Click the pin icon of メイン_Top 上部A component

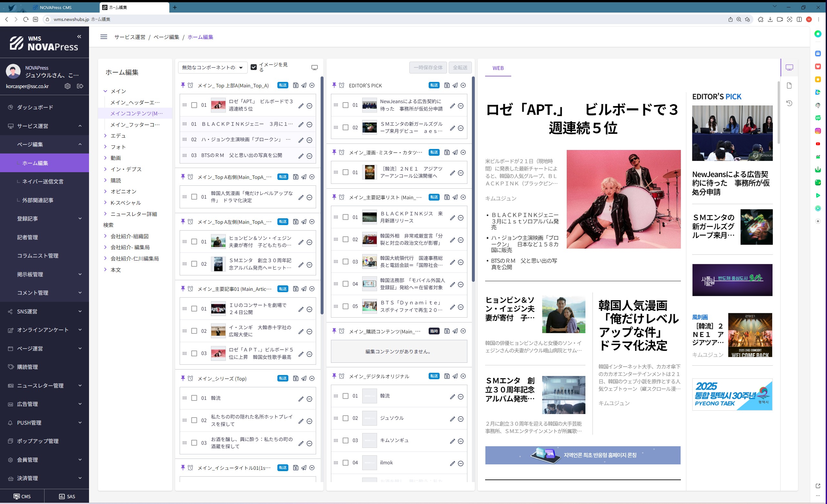(x=183, y=85)
